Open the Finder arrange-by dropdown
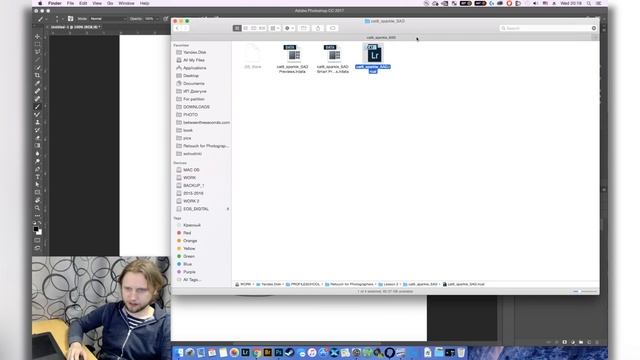The image size is (640, 360). (x=275, y=28)
